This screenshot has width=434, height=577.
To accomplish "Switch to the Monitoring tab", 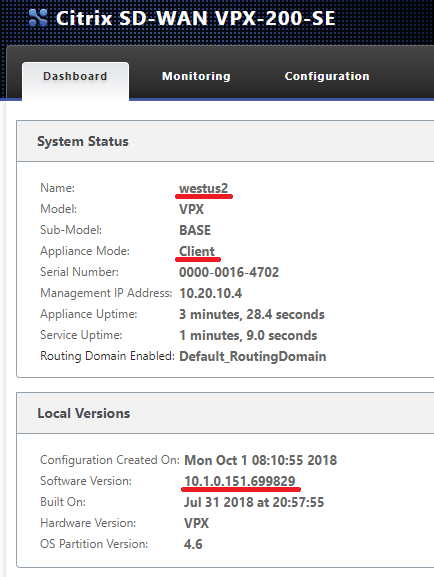I will [x=196, y=76].
